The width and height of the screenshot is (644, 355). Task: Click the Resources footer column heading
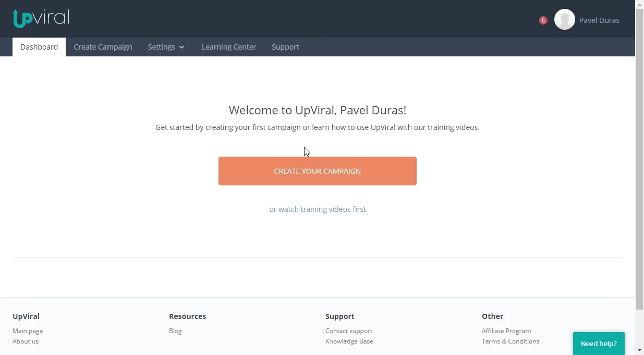pyautogui.click(x=187, y=316)
